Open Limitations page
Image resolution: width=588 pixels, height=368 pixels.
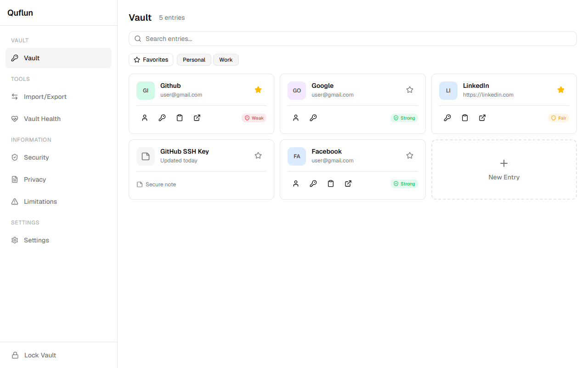(58, 201)
